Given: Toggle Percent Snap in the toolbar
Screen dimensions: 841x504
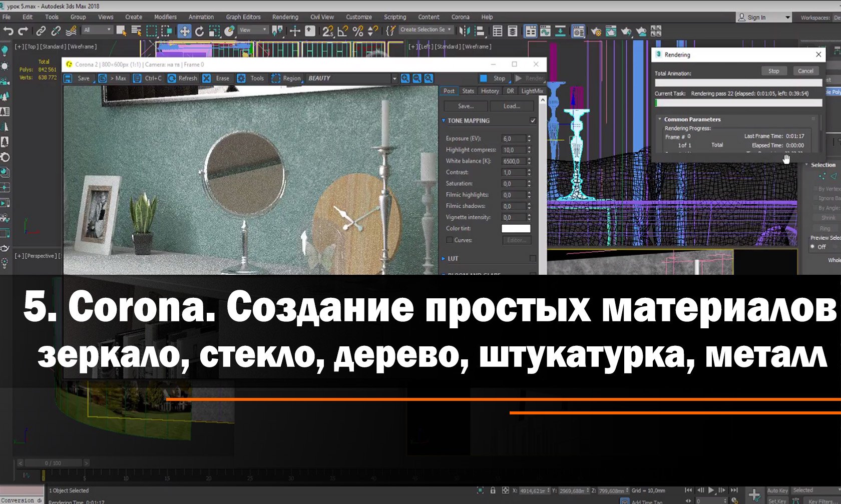Looking at the screenshot, I should 357,31.
